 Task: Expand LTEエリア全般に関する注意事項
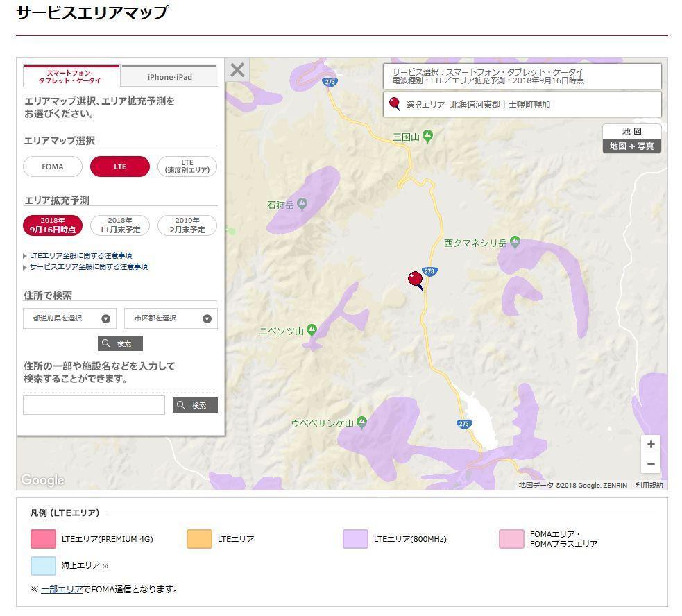pos(80,255)
